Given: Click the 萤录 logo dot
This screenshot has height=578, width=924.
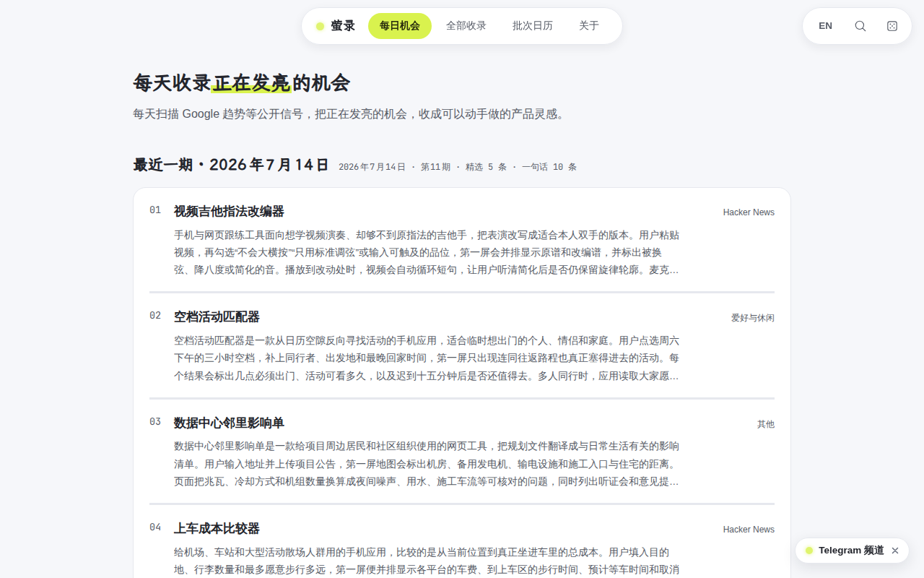Looking at the screenshot, I should [320, 27].
